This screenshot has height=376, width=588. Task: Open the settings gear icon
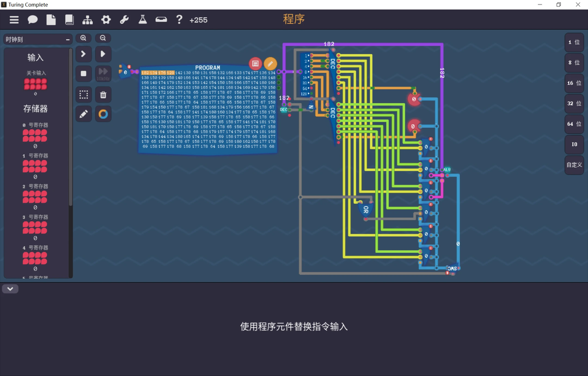pyautogui.click(x=106, y=20)
